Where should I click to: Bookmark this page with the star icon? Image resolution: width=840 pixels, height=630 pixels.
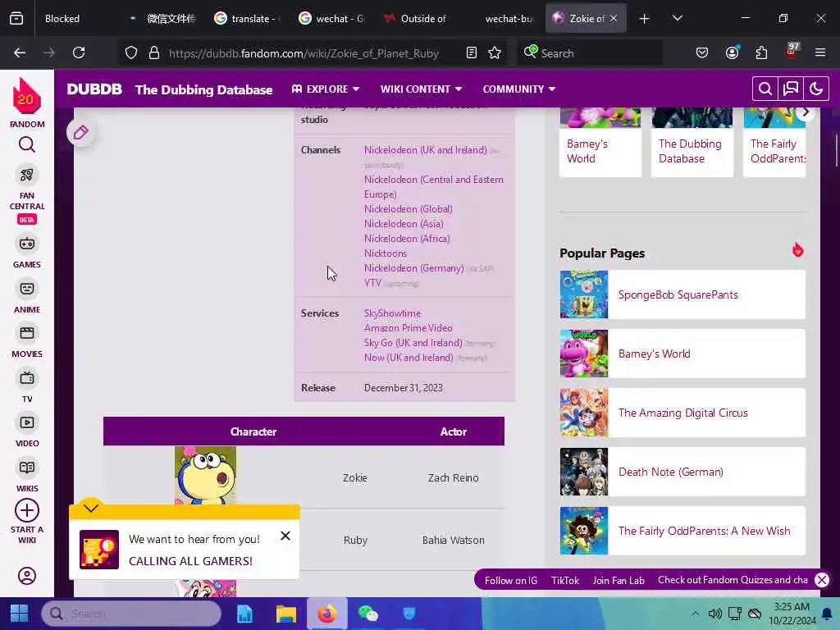tap(495, 52)
